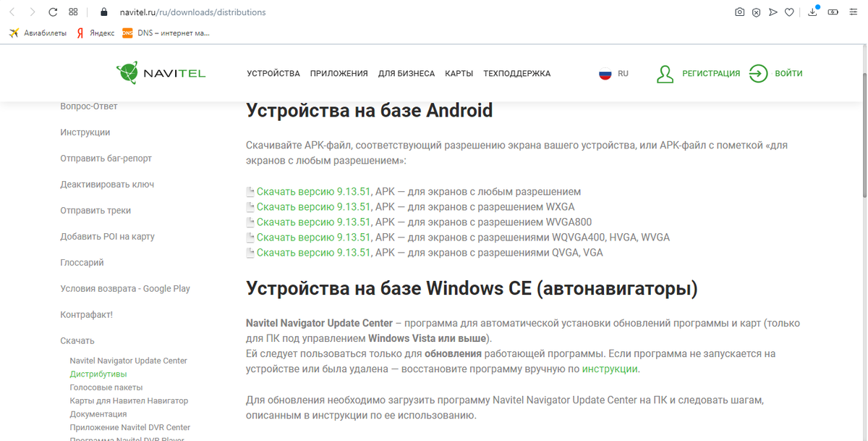Image resolution: width=868 pixels, height=441 pixels.
Task: Open the downloads arrow icon
Action: 813,12
